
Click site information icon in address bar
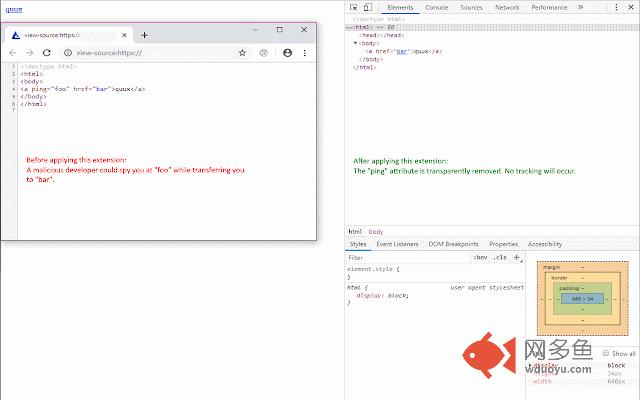click(x=68, y=53)
